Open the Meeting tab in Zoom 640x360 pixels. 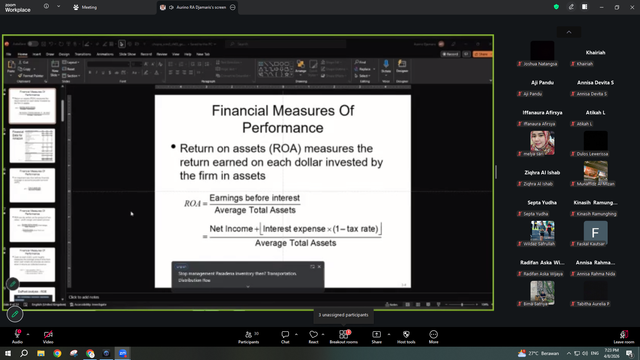click(x=85, y=7)
